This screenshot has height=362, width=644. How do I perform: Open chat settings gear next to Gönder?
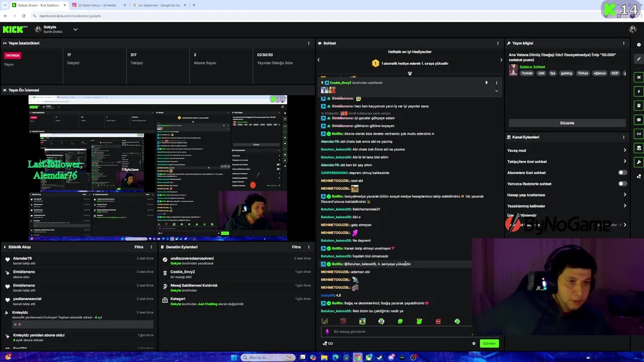tap(473, 343)
